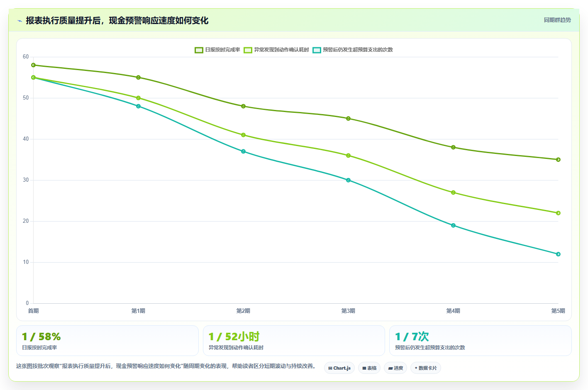Click the 日报按时完成率 point at 首期
This screenshot has width=588, height=390.
34,65
